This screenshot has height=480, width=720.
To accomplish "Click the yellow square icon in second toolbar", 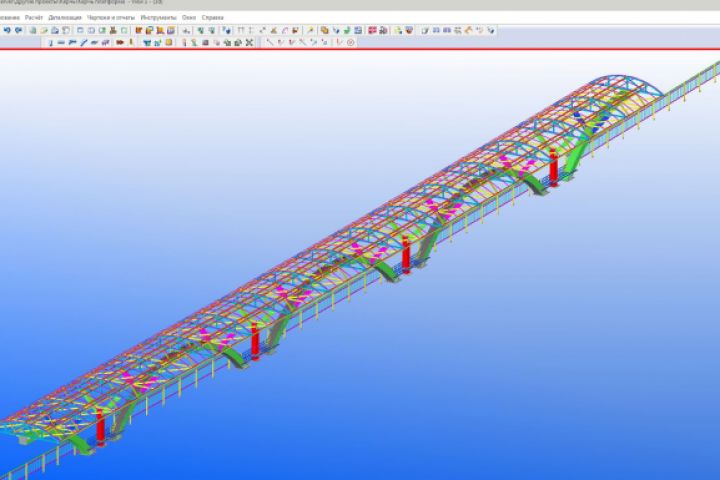I will pos(169,42).
